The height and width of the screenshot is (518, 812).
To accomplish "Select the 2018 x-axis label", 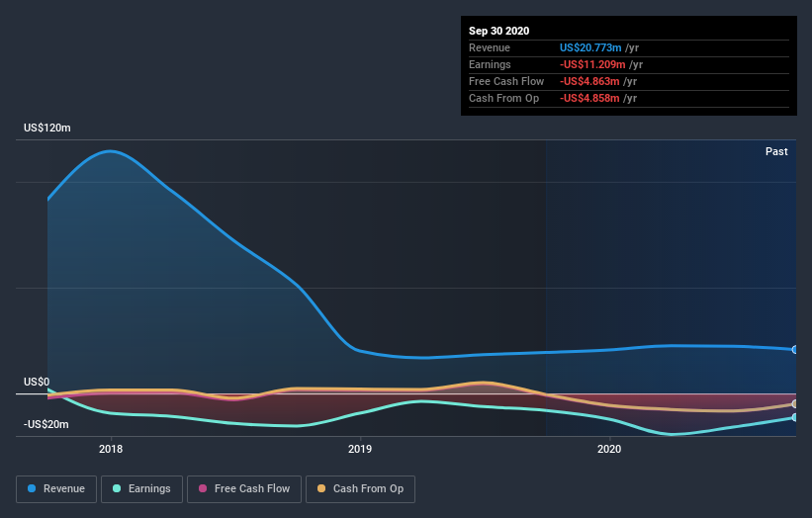I will tap(111, 449).
